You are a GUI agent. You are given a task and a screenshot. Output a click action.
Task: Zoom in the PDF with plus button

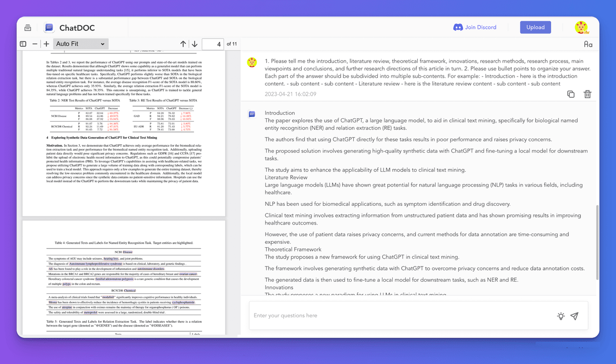[x=46, y=44]
